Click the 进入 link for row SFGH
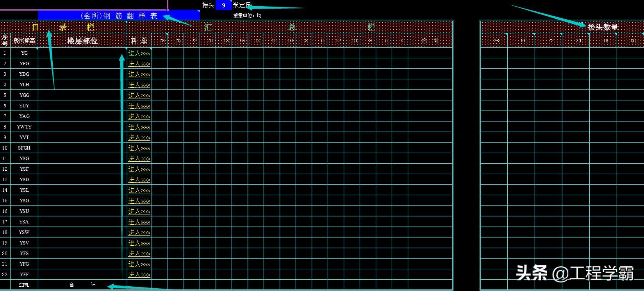The image size is (644, 291). [139, 148]
